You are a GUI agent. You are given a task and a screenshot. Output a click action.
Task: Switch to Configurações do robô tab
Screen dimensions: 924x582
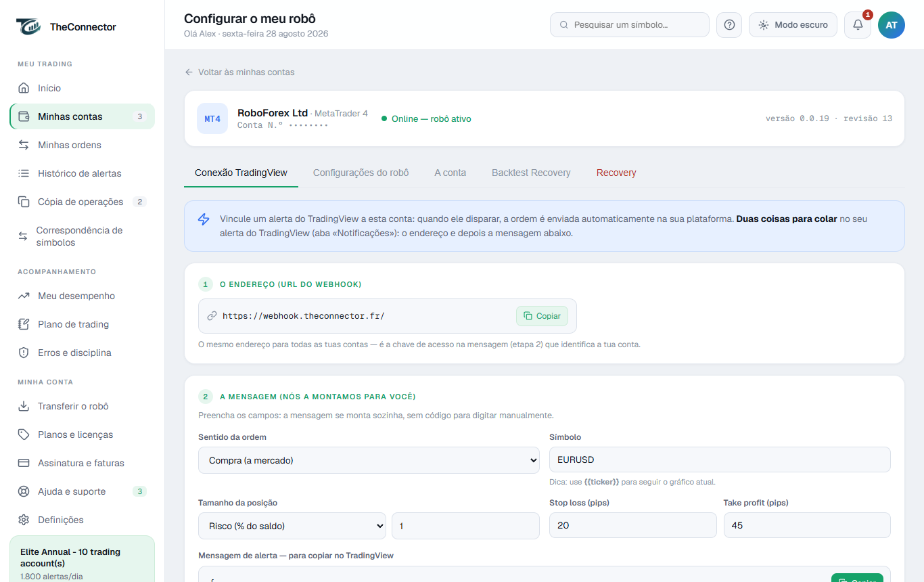point(361,173)
